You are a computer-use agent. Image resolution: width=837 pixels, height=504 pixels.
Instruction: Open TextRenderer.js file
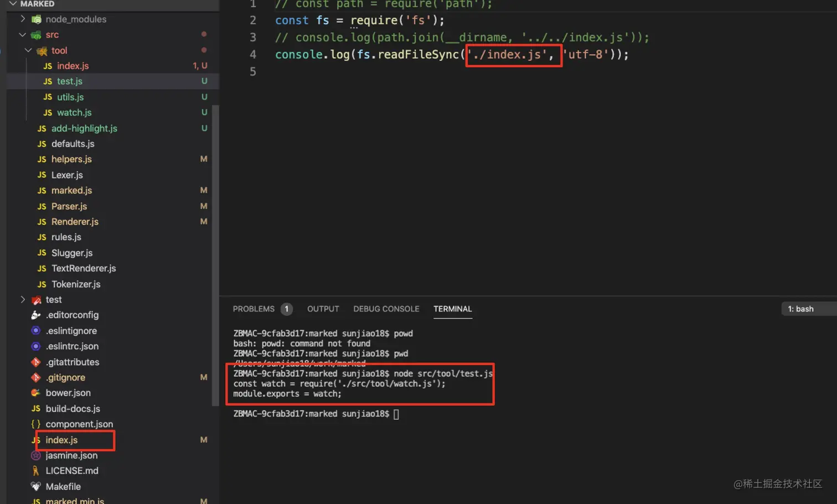84,269
